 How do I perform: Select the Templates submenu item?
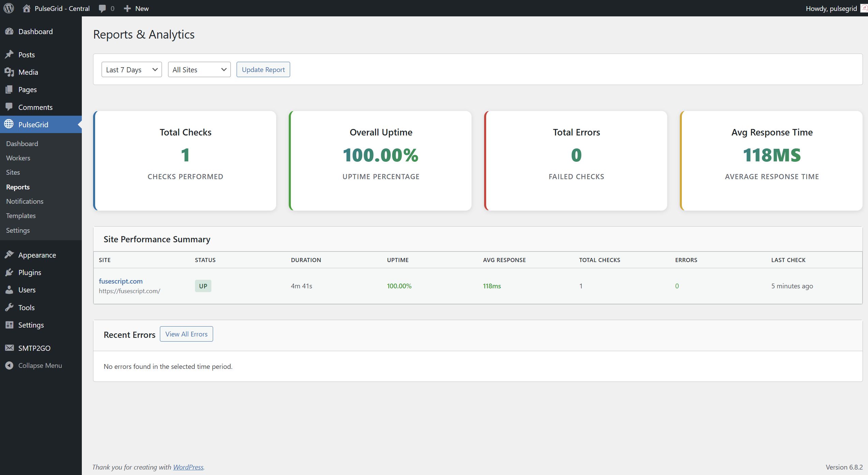[21, 216]
